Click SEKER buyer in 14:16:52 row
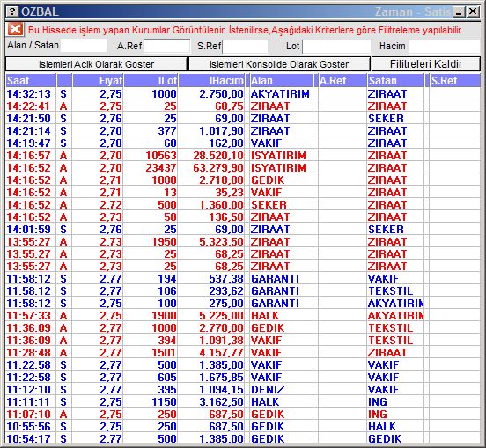Viewport: 486px width, 448px height. (x=269, y=205)
